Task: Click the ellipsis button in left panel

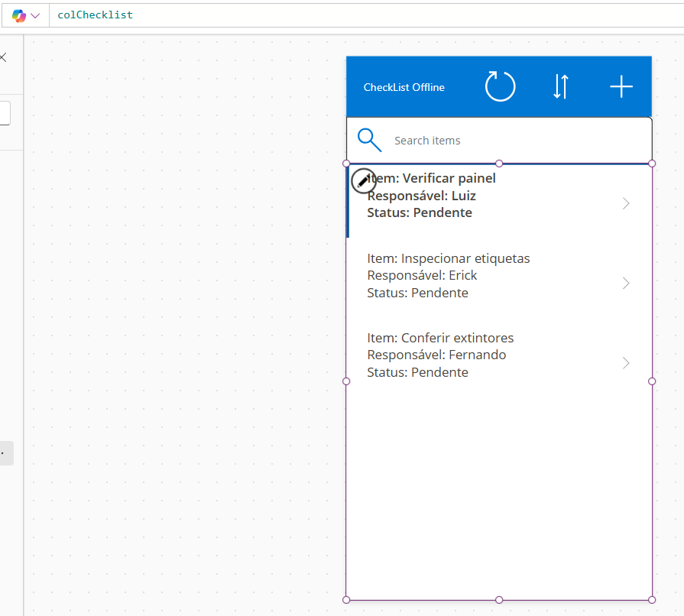Action: pos(5,453)
